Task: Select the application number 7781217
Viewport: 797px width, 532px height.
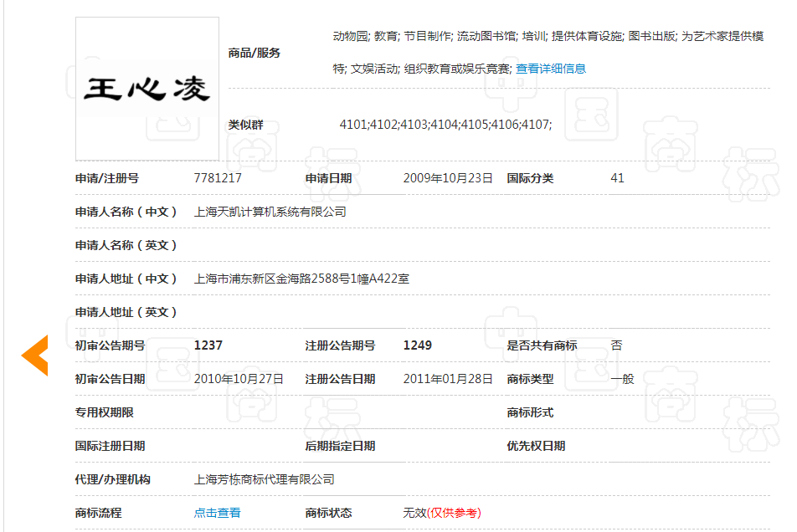Action: [x=218, y=178]
